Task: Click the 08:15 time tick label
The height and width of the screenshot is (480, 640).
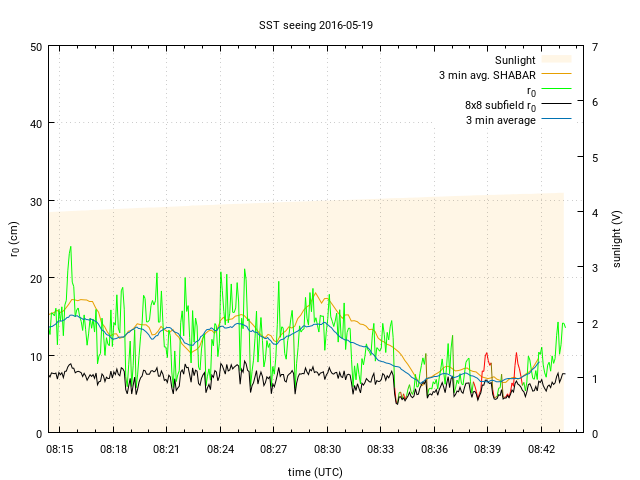Action: pyautogui.click(x=59, y=450)
